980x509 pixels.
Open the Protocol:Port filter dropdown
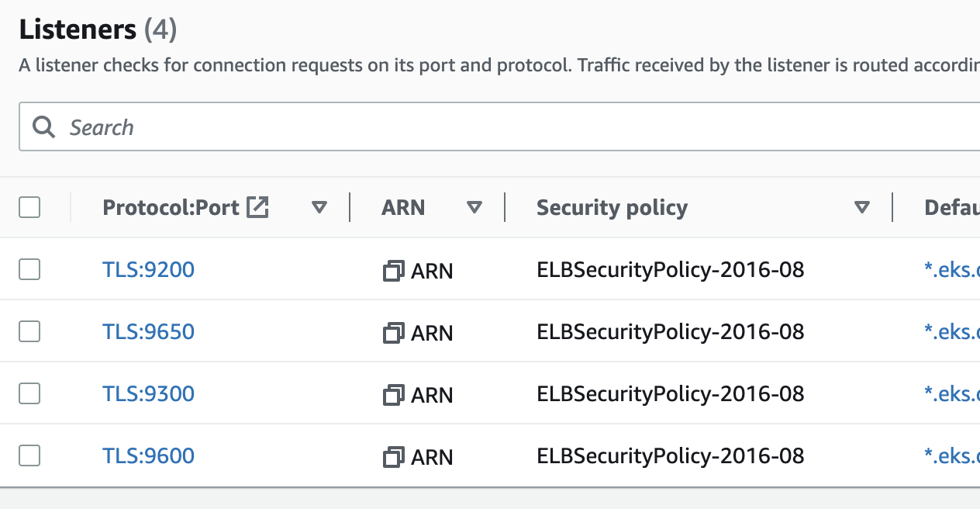(319, 207)
